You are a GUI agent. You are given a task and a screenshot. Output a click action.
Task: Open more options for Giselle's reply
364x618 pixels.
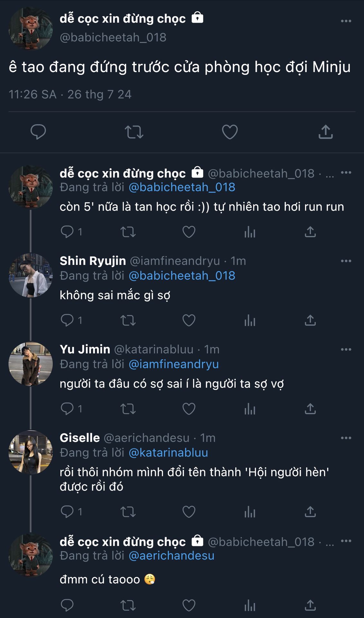click(x=346, y=438)
